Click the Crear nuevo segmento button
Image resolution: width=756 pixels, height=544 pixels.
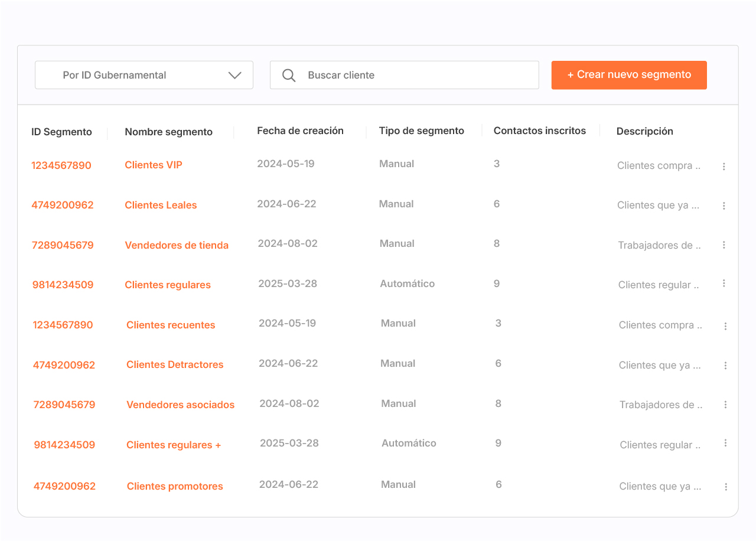tap(628, 75)
